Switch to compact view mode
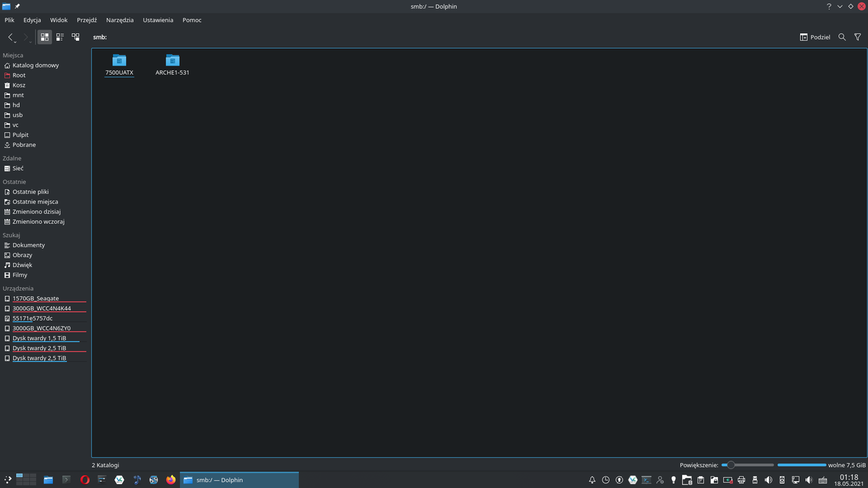868x488 pixels. point(60,37)
